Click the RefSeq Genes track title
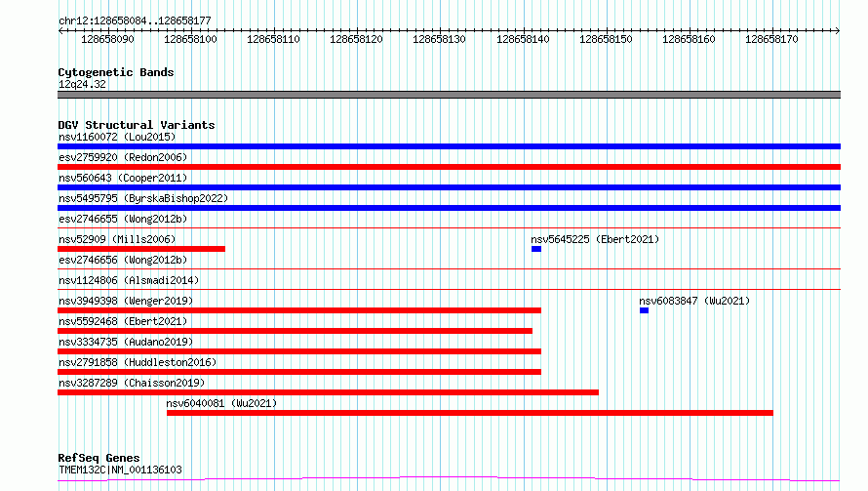The height and width of the screenshot is (491, 868). (99, 458)
